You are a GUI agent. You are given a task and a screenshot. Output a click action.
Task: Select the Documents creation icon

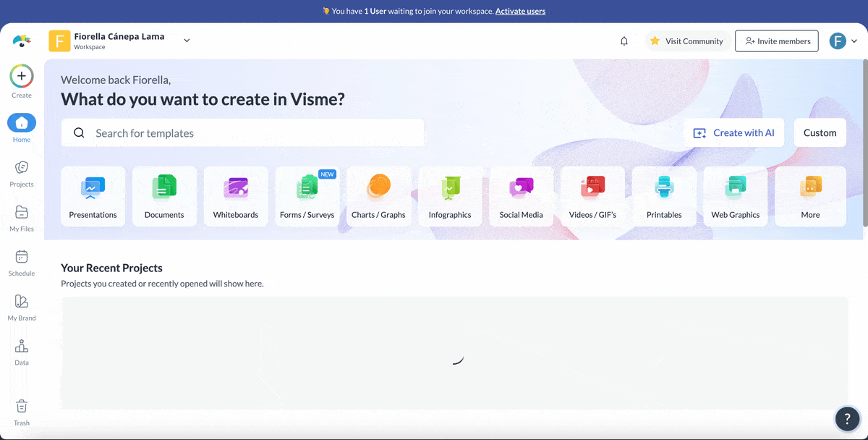[x=164, y=196]
